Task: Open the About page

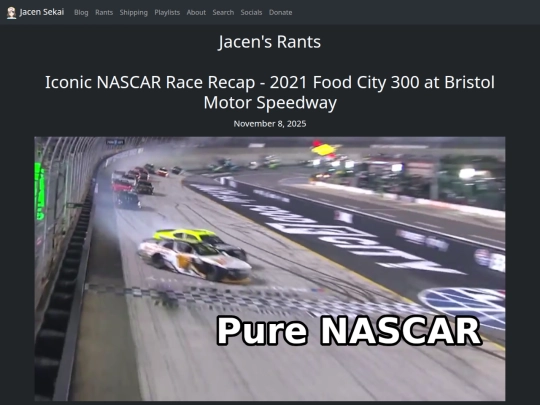Action: point(196,12)
